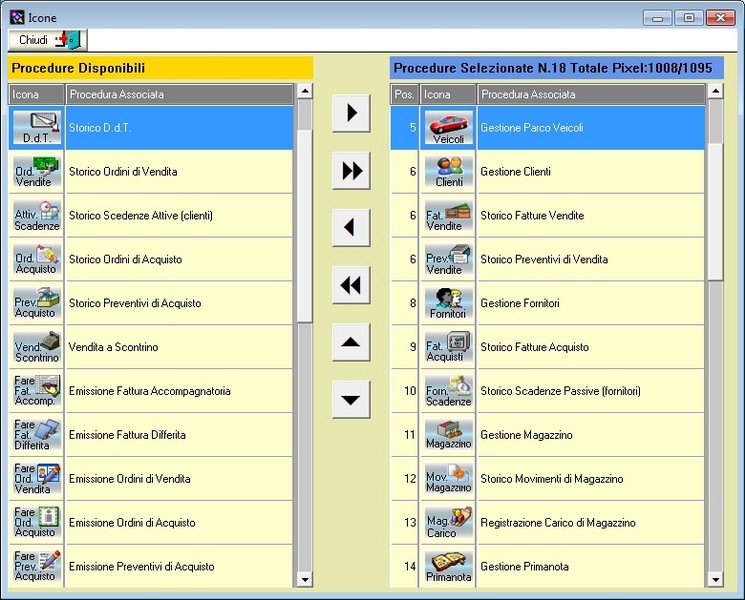Click the Veicoli red car icon

click(x=448, y=128)
